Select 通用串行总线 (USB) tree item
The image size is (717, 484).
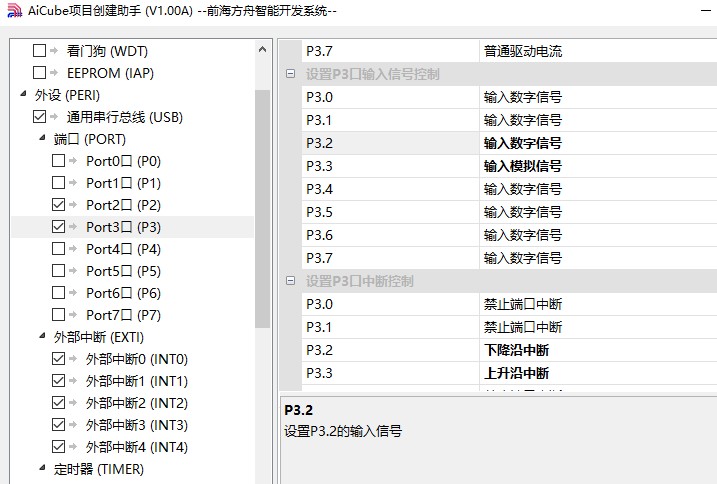125,117
